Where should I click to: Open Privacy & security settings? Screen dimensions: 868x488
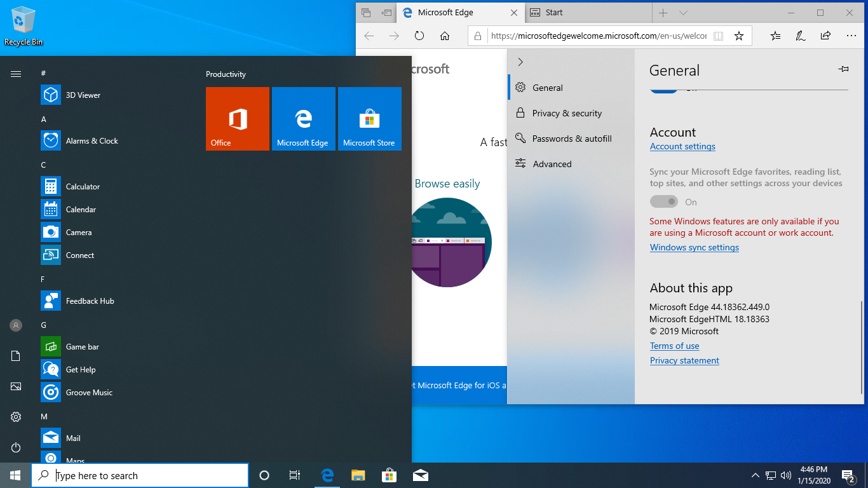tap(571, 113)
